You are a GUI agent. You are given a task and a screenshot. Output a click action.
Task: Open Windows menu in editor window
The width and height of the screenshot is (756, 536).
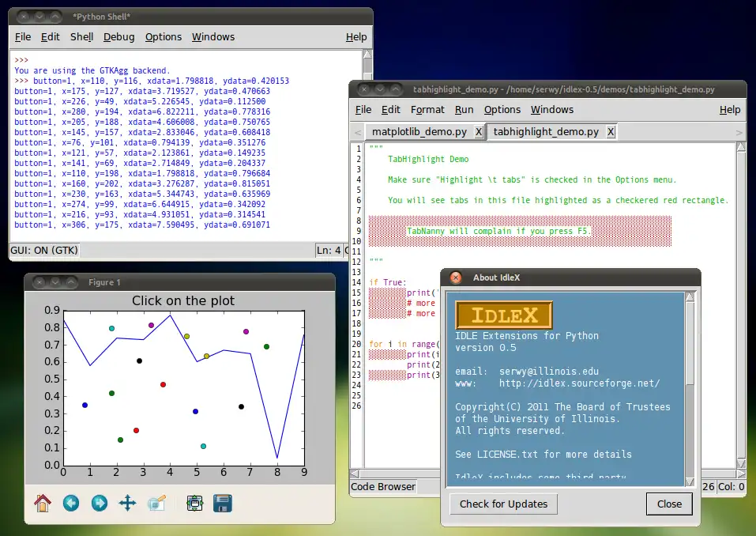(552, 110)
